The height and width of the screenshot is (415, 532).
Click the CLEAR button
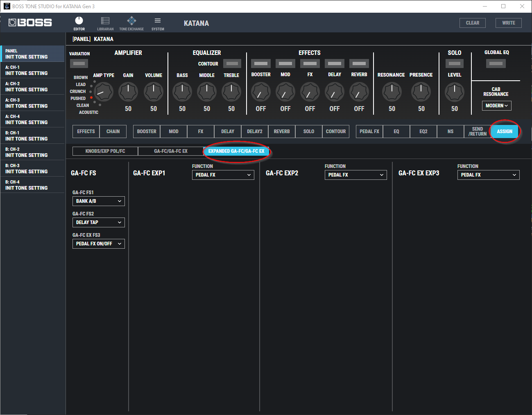coord(473,23)
